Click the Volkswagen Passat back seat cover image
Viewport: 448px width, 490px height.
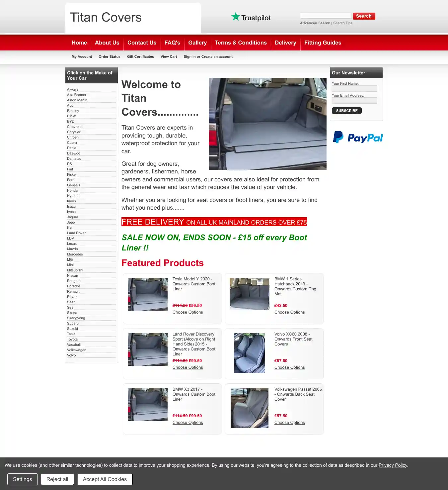click(x=250, y=408)
